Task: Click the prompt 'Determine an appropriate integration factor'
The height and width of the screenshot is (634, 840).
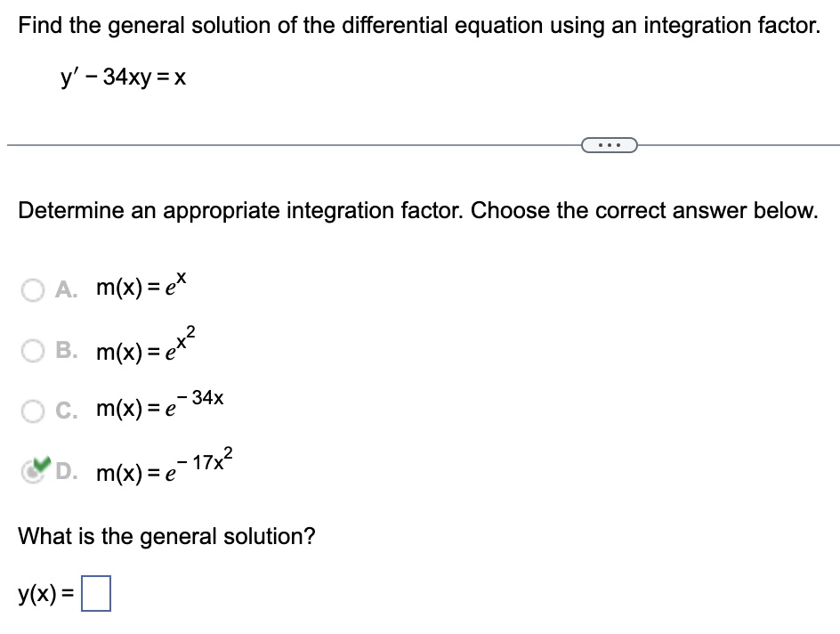Action: point(418,211)
